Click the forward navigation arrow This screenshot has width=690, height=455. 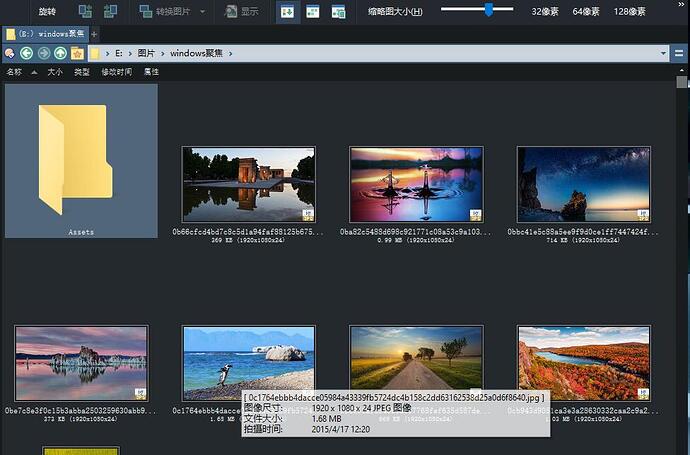(43, 53)
